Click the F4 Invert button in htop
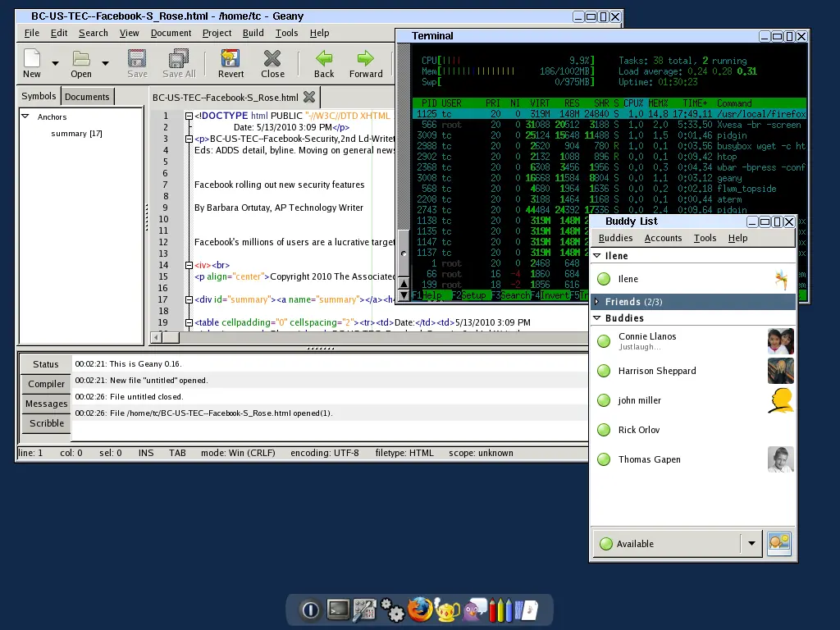This screenshot has height=630, width=840. tap(550, 295)
